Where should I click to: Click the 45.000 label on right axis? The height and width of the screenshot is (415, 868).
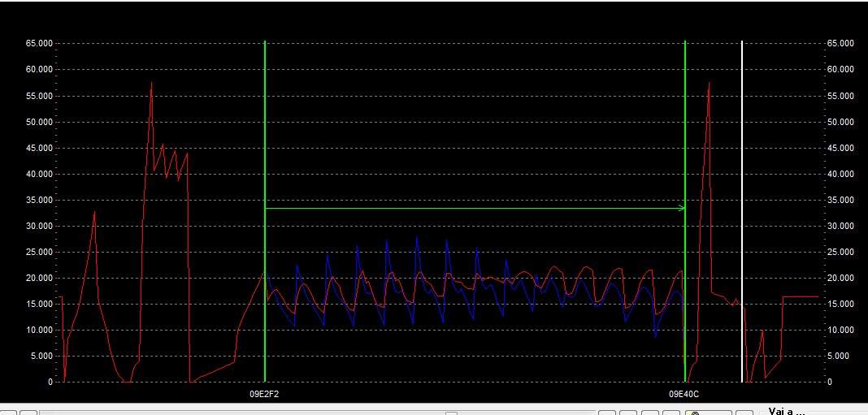[x=840, y=148]
